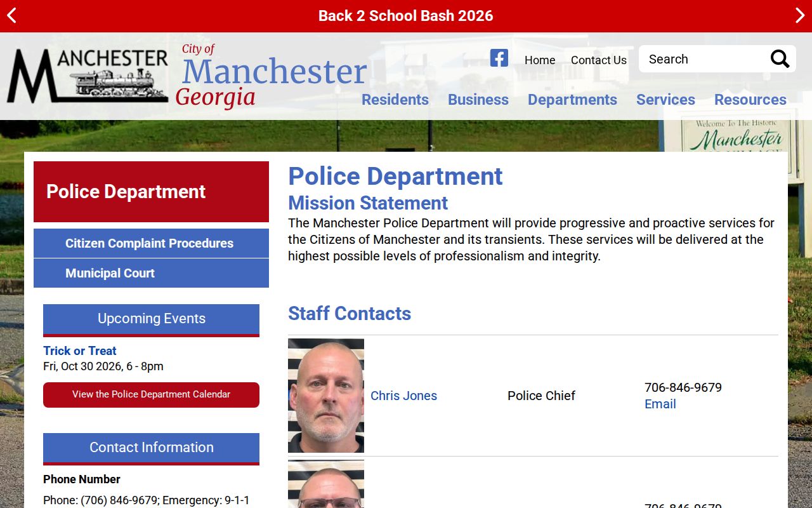Open the Services menu
Screen dimensions: 812x508
pos(665,100)
